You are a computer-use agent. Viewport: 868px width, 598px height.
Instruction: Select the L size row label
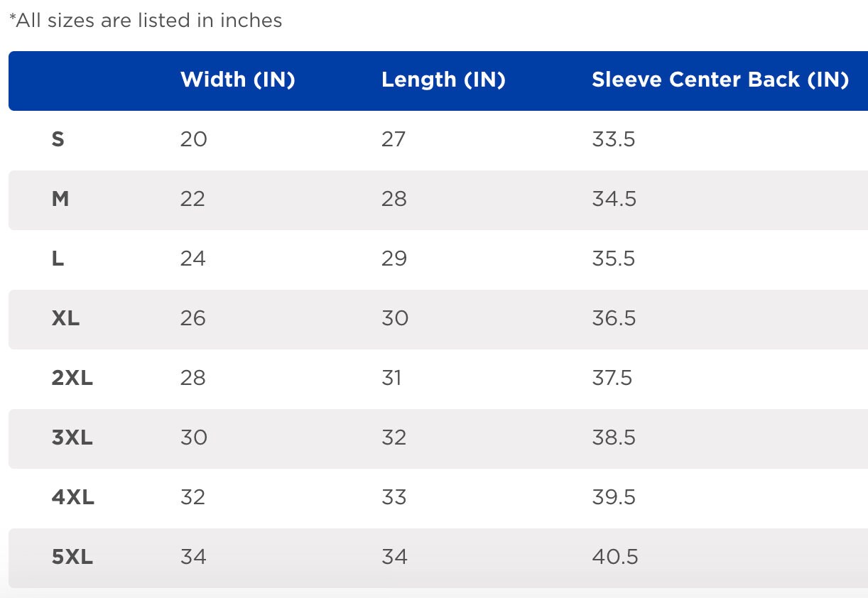[58, 259]
